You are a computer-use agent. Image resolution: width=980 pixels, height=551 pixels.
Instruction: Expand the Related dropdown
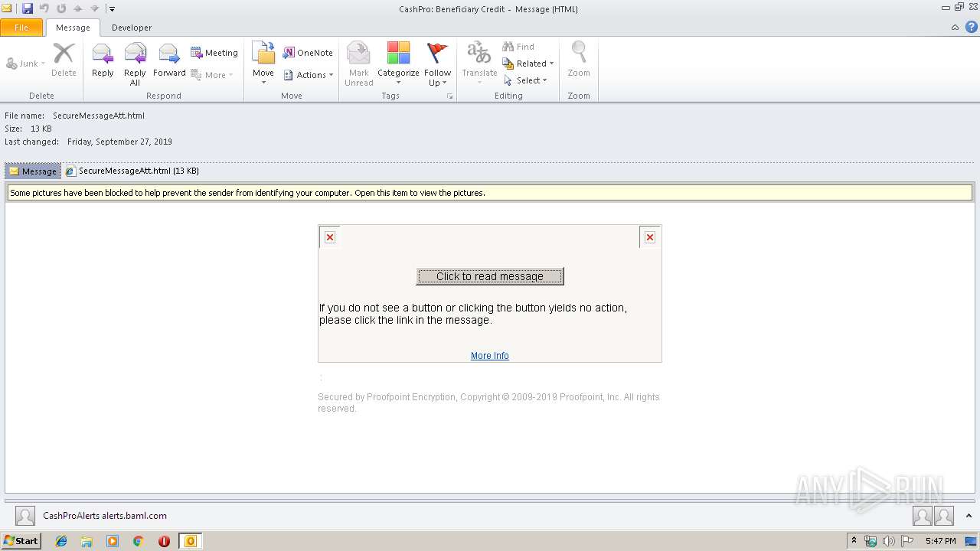click(x=528, y=64)
